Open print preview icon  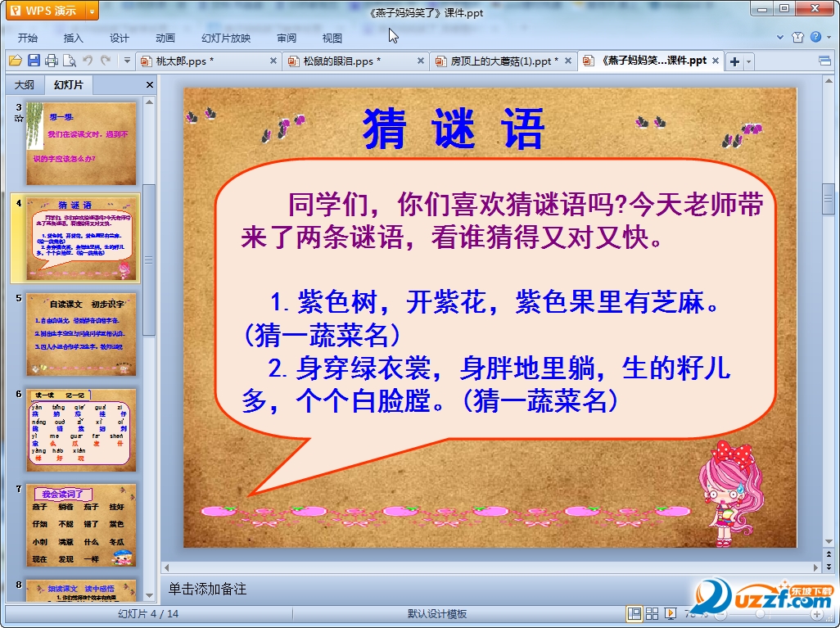[69, 61]
